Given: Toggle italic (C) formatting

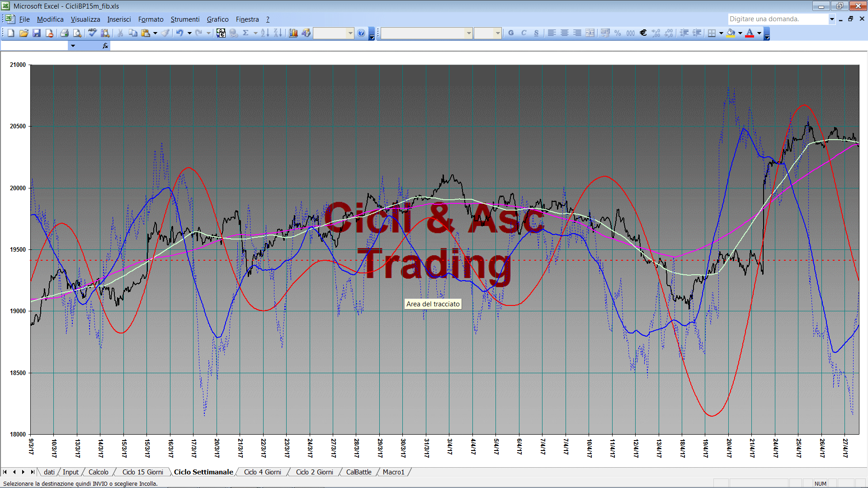Looking at the screenshot, I should tap(524, 33).
